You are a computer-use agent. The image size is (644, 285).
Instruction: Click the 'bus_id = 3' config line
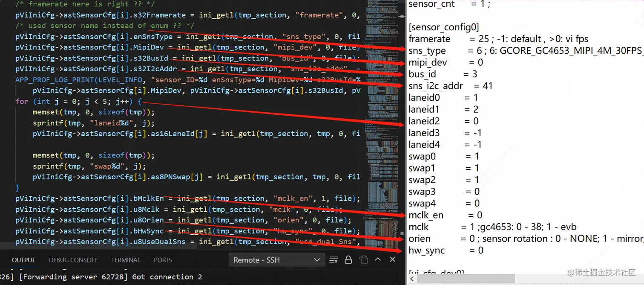pos(443,74)
